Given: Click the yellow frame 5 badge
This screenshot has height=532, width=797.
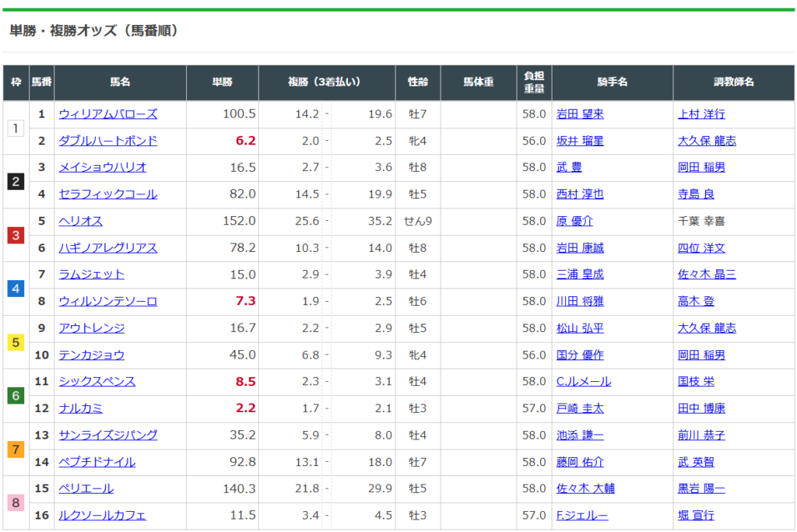Looking at the screenshot, I should [16, 342].
